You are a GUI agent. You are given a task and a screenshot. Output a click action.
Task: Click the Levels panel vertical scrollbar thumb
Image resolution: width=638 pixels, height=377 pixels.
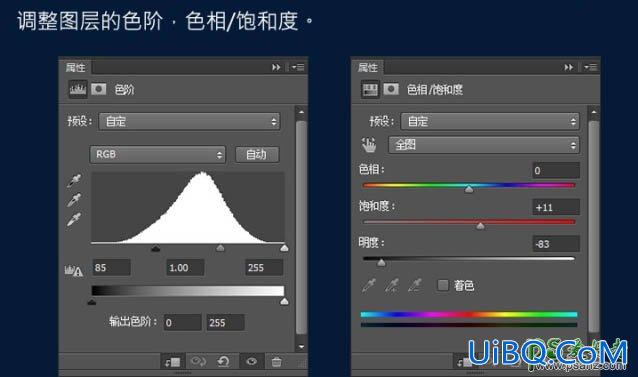302,227
